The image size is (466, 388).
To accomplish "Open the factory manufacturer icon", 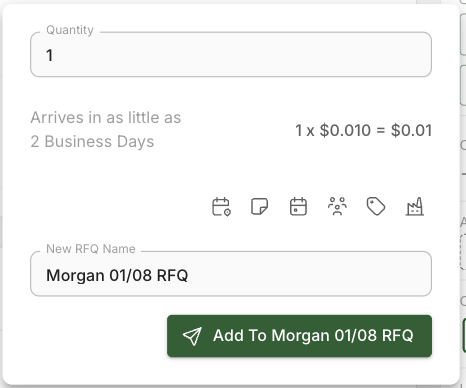I will coord(415,207).
